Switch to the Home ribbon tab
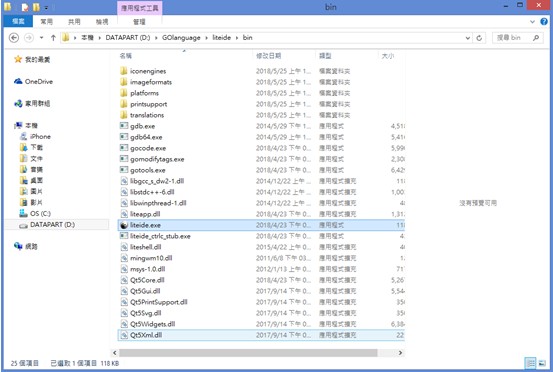 click(46, 22)
